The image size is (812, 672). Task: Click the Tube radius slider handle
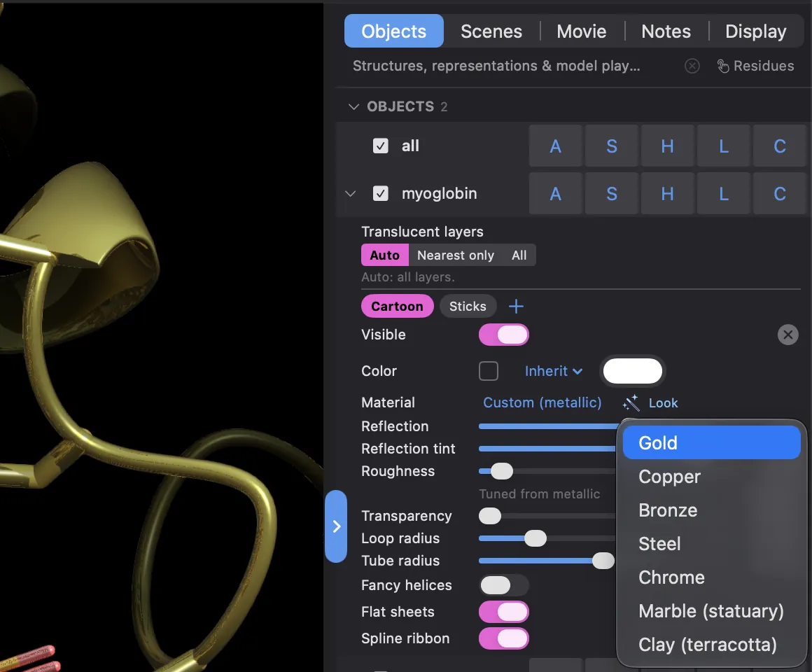[x=603, y=561]
